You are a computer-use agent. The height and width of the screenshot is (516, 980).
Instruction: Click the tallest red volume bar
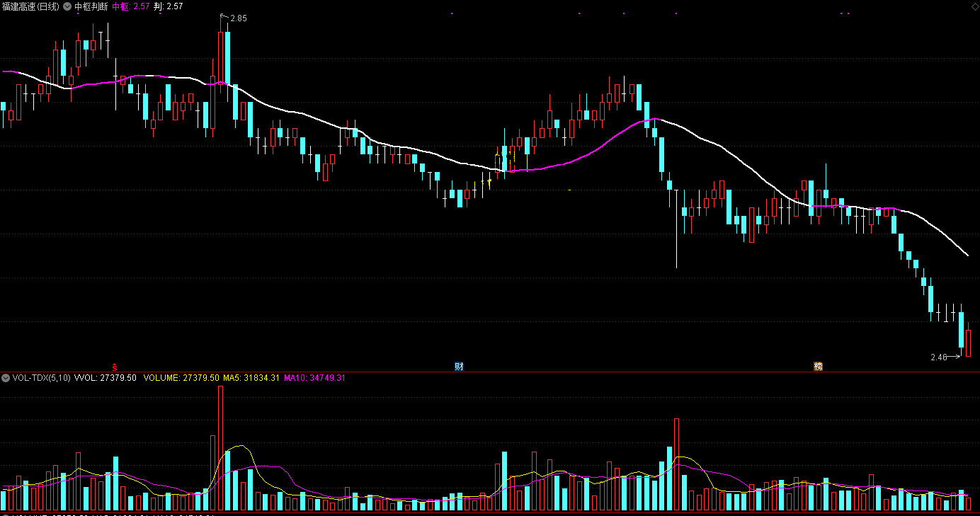[220, 448]
